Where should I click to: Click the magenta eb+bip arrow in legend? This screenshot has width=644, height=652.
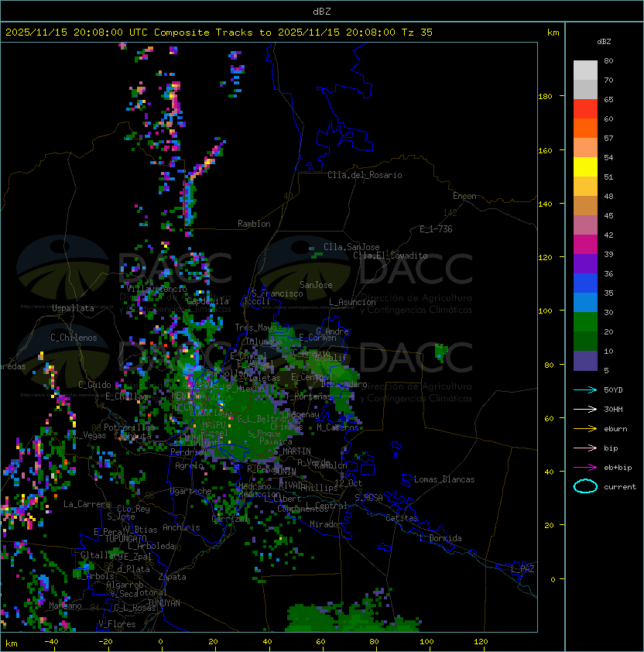pos(585,468)
